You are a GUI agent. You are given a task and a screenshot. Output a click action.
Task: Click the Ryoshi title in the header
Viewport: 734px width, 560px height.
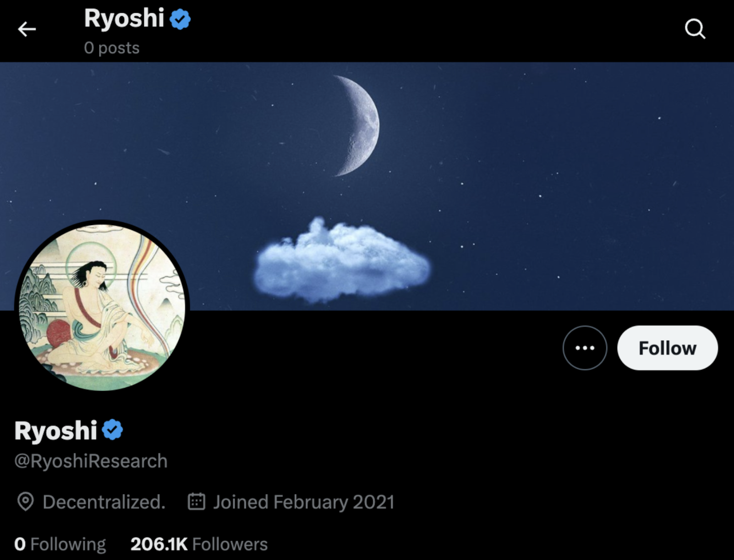click(124, 19)
